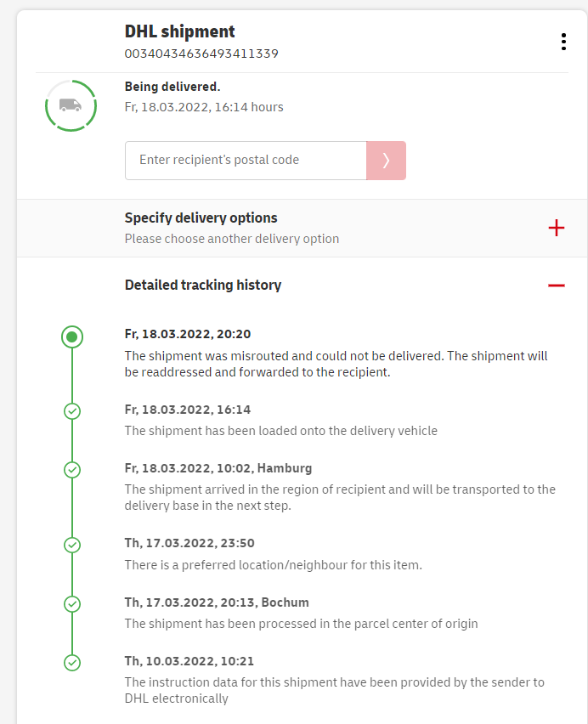Click the checkmark icon for 16:14 loaded event
The height and width of the screenshot is (724, 588).
coord(72,411)
